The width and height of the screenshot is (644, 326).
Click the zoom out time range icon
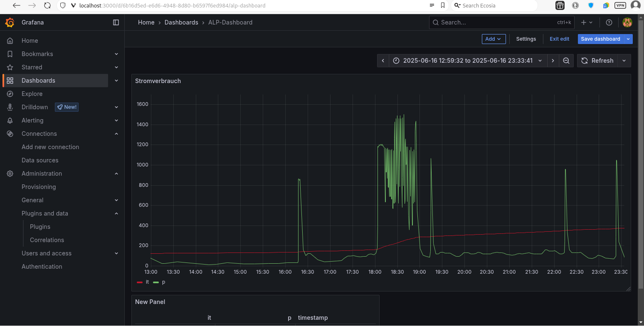pyautogui.click(x=566, y=61)
